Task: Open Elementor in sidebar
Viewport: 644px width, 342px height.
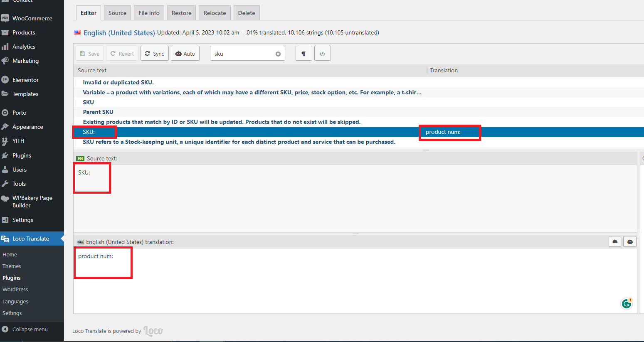Action: (x=32, y=80)
